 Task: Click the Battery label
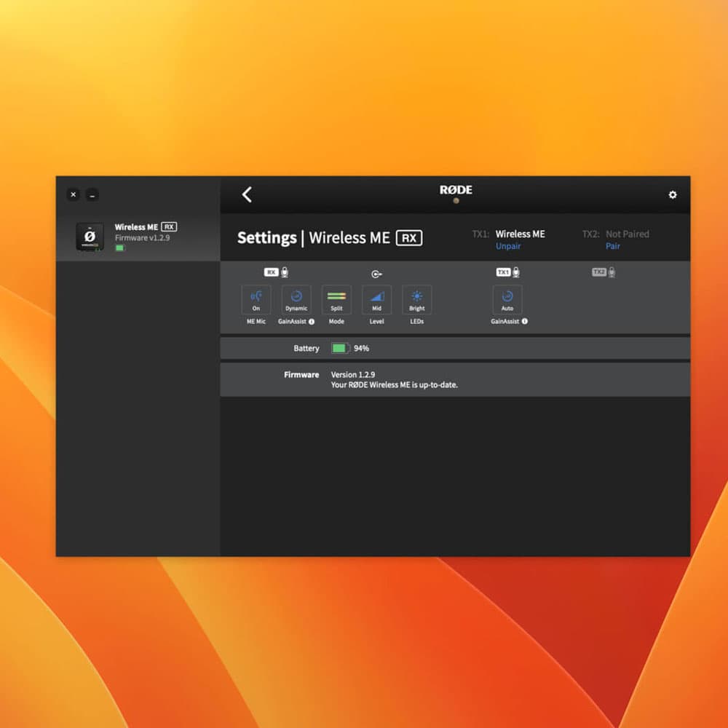(306, 348)
